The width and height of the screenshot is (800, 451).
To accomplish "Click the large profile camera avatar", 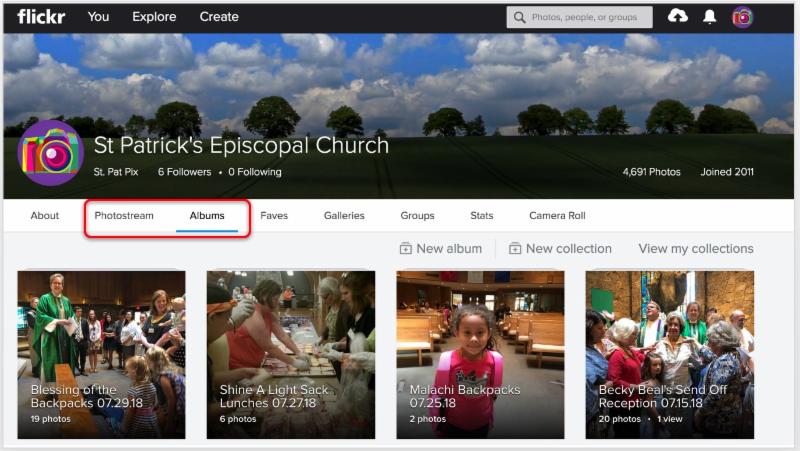I will coord(50,153).
